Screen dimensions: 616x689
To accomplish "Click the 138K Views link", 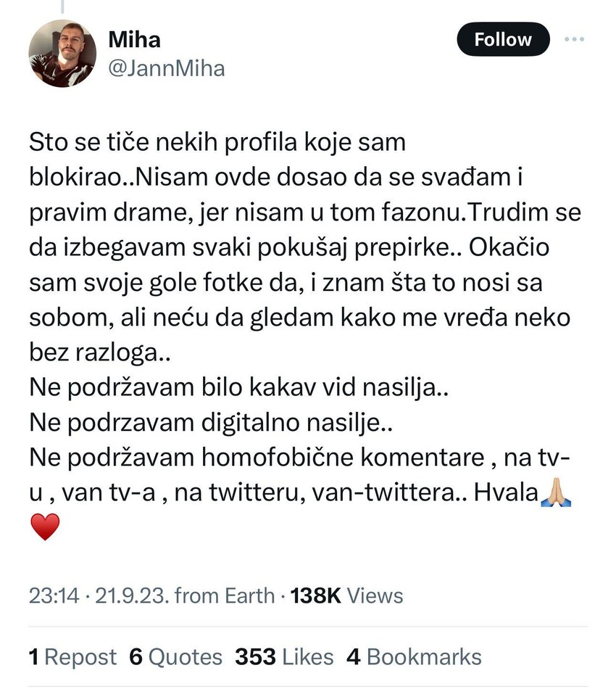I will [x=346, y=595].
